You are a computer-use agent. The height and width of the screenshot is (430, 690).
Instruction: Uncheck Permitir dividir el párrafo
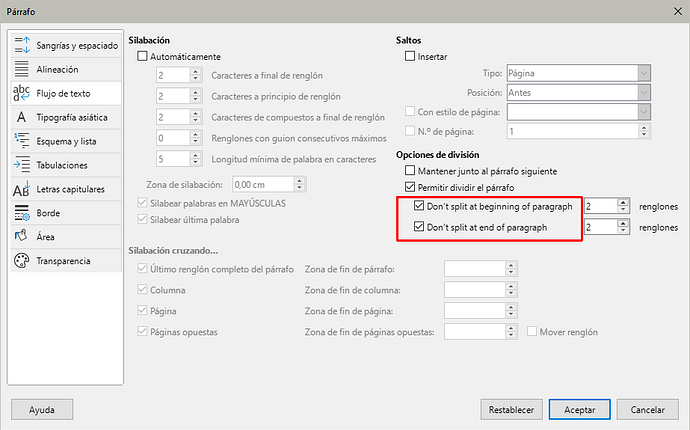pyautogui.click(x=409, y=187)
